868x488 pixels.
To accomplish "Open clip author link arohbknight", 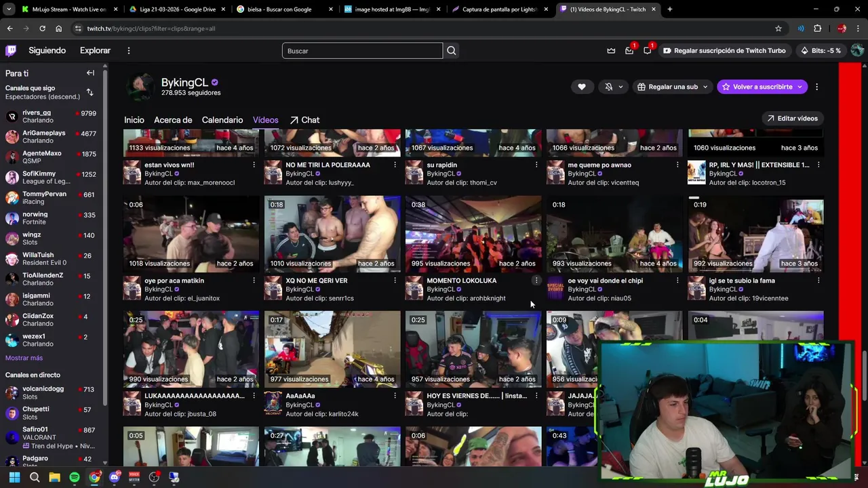I will 488,298.
